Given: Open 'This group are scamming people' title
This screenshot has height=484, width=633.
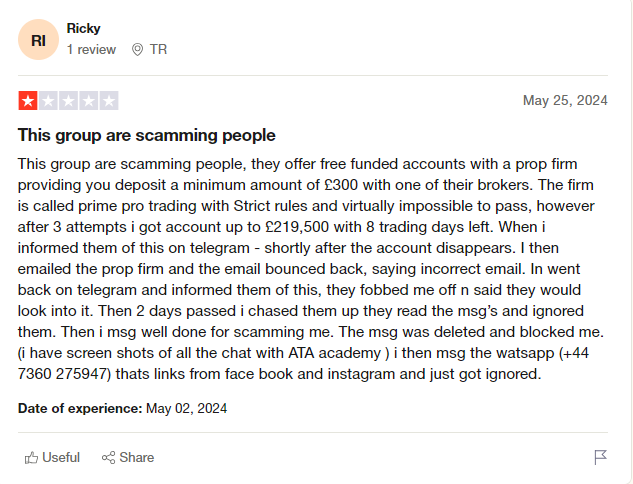Looking at the screenshot, I should (146, 135).
